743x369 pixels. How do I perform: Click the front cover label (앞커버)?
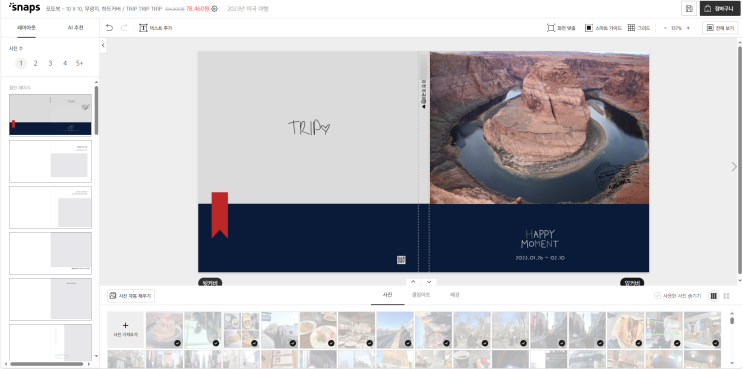pos(632,282)
